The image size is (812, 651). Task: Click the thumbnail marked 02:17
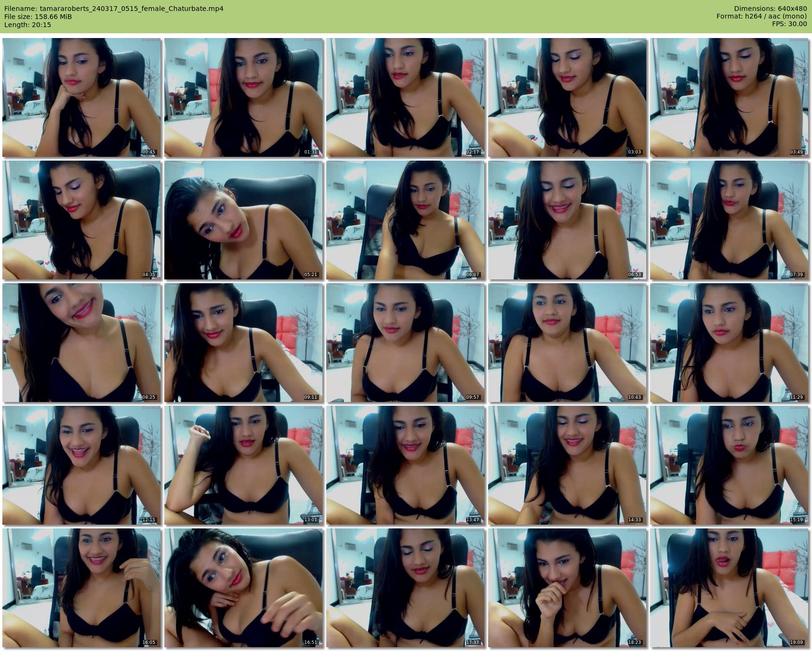pyautogui.click(x=406, y=97)
